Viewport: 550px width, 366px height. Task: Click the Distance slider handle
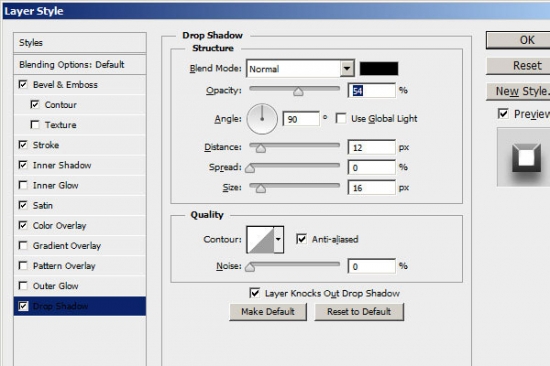[261, 149]
